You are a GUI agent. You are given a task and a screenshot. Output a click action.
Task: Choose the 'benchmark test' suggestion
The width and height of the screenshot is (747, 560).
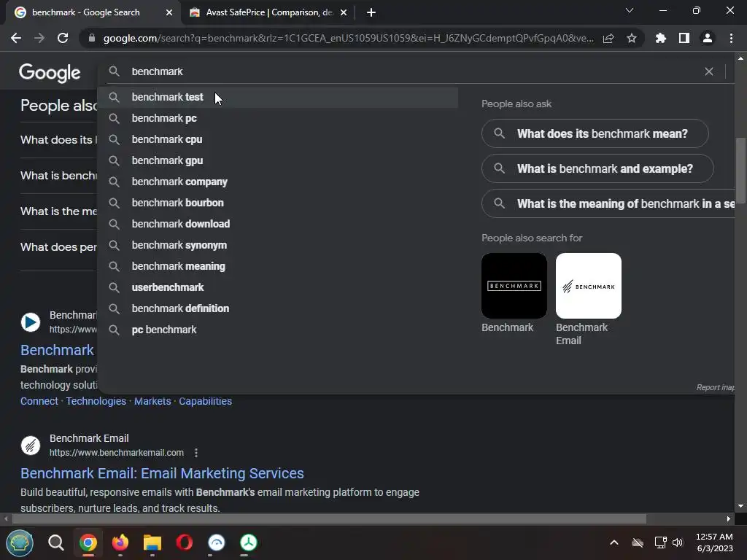tap(278, 97)
